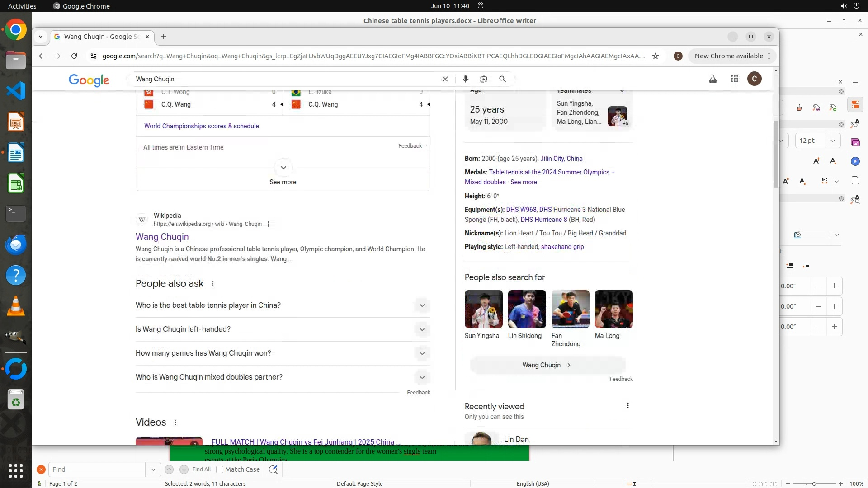
Task: Bookmark this page with the star icon
Action: tap(655, 56)
